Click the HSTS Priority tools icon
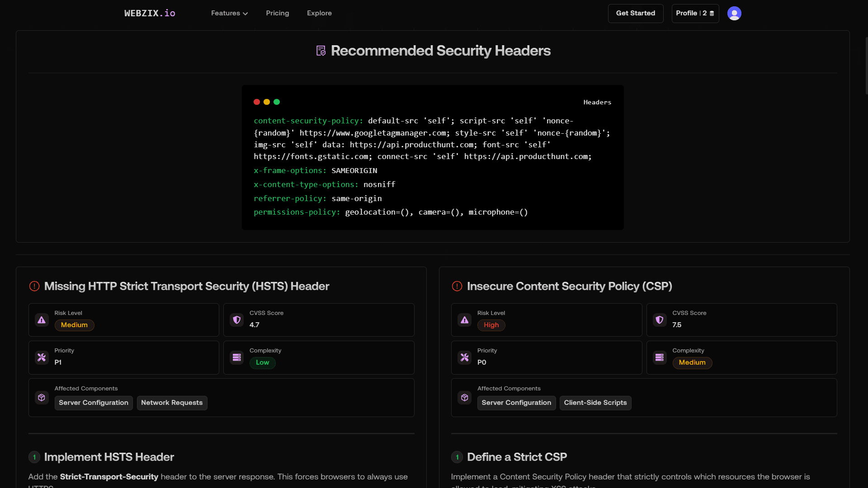 [x=42, y=357]
